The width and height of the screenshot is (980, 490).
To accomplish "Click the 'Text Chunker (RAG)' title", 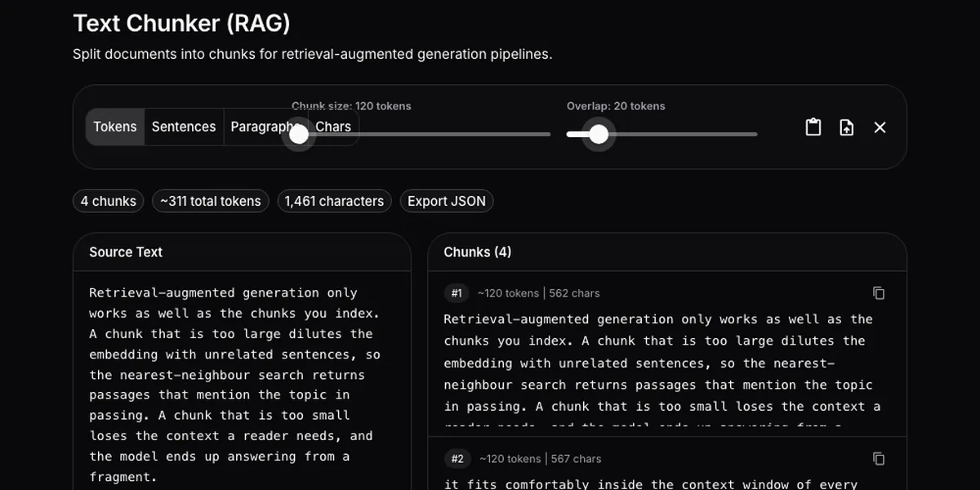I will tap(181, 24).
